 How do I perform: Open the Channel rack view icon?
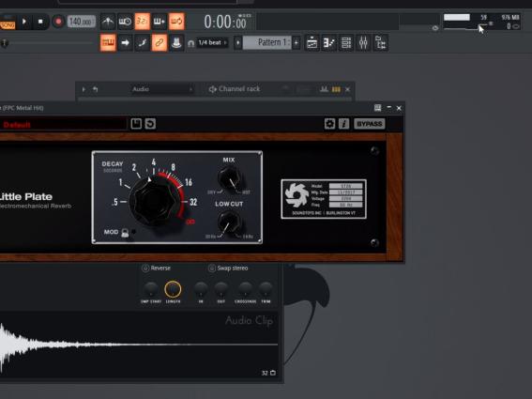click(x=346, y=43)
